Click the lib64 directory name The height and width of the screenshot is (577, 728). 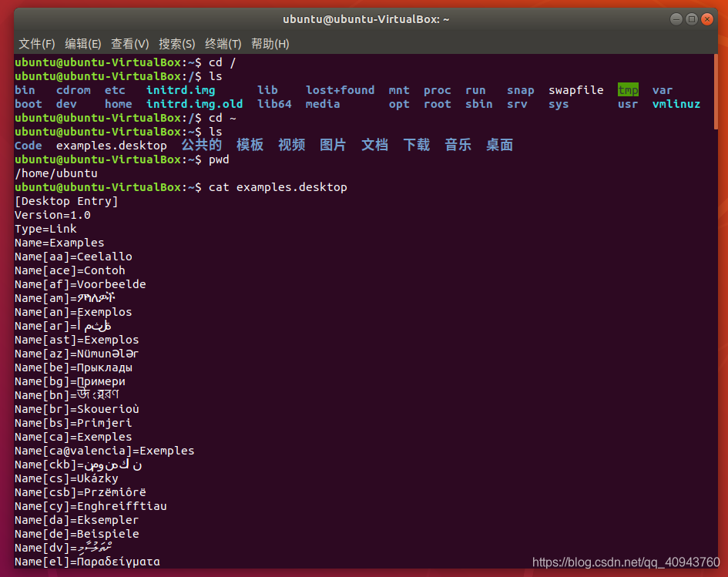[274, 104]
